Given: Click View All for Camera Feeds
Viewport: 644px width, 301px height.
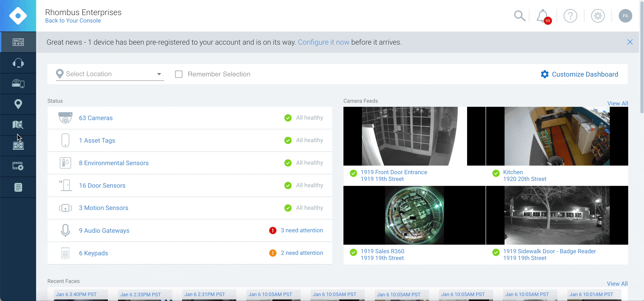Looking at the screenshot, I should tap(618, 103).
